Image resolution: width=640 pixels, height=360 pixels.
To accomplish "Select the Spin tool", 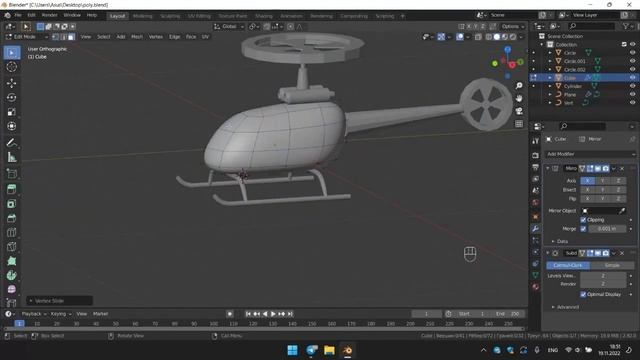I will pos(11,276).
